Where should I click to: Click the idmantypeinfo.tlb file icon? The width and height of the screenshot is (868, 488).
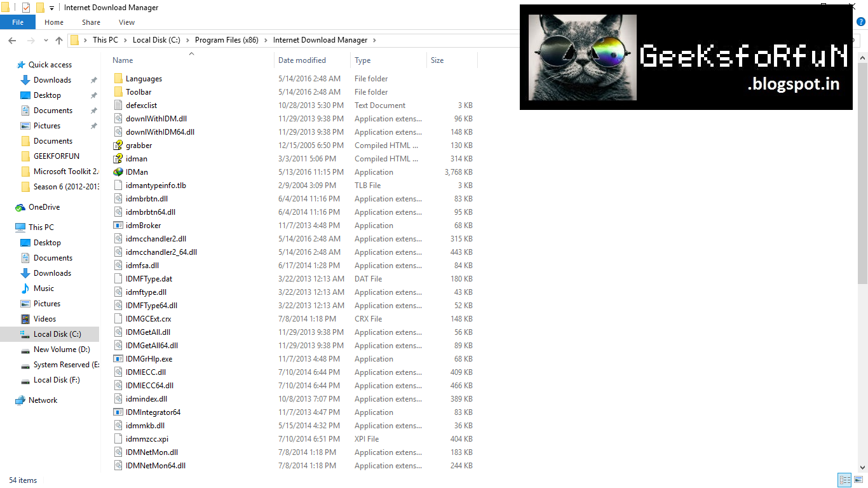pyautogui.click(x=118, y=186)
